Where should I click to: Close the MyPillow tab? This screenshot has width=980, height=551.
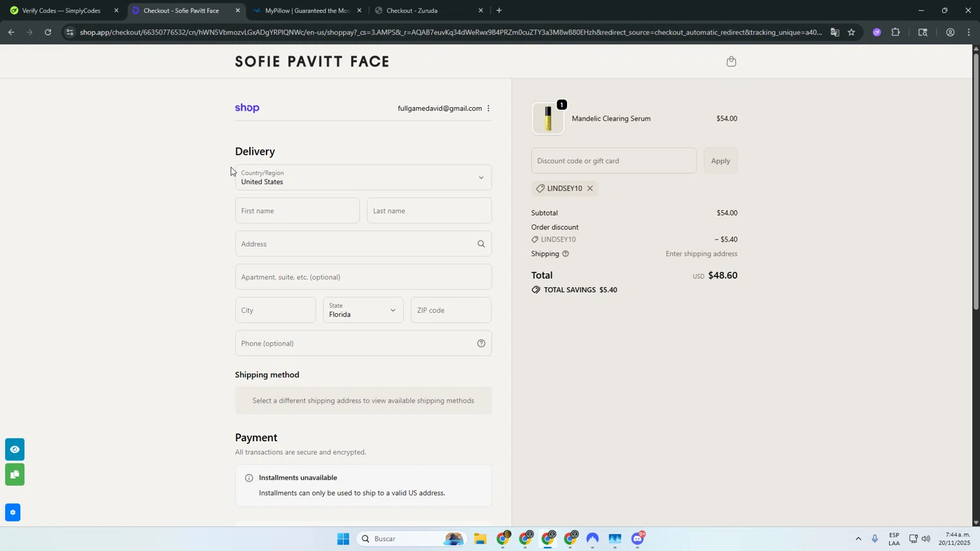click(359, 10)
